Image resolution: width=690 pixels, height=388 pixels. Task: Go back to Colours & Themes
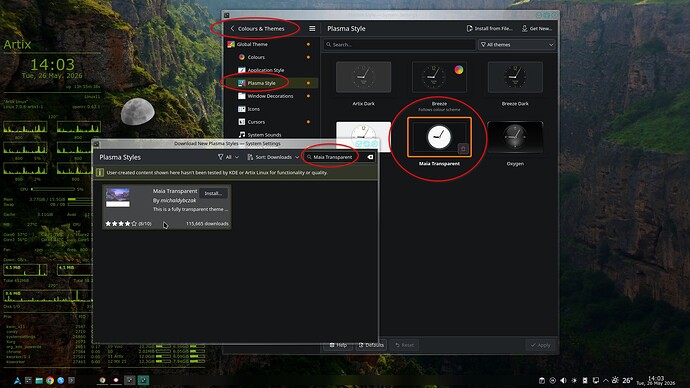coord(258,29)
